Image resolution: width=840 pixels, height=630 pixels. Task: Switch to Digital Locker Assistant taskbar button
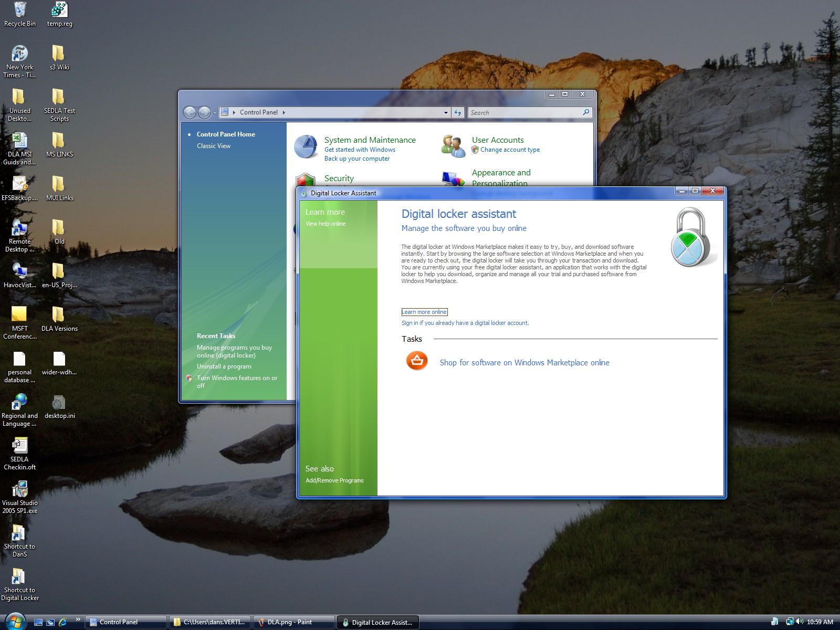[378, 622]
